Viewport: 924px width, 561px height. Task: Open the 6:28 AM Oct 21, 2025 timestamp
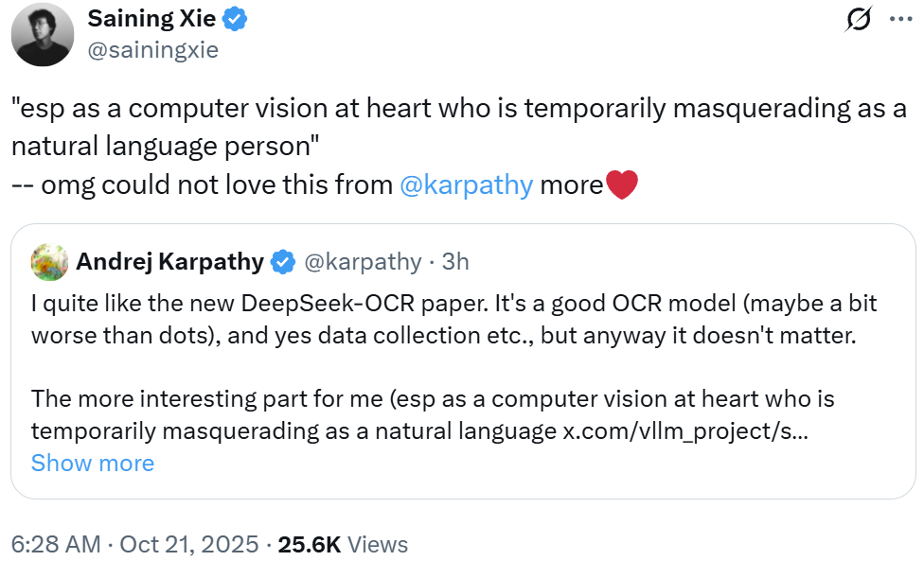coord(134,544)
